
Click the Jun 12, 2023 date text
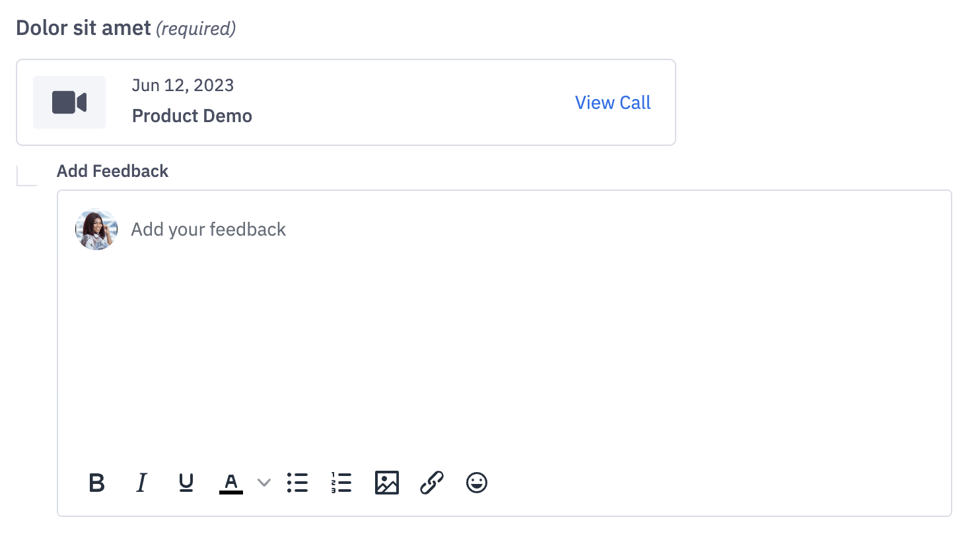point(182,85)
